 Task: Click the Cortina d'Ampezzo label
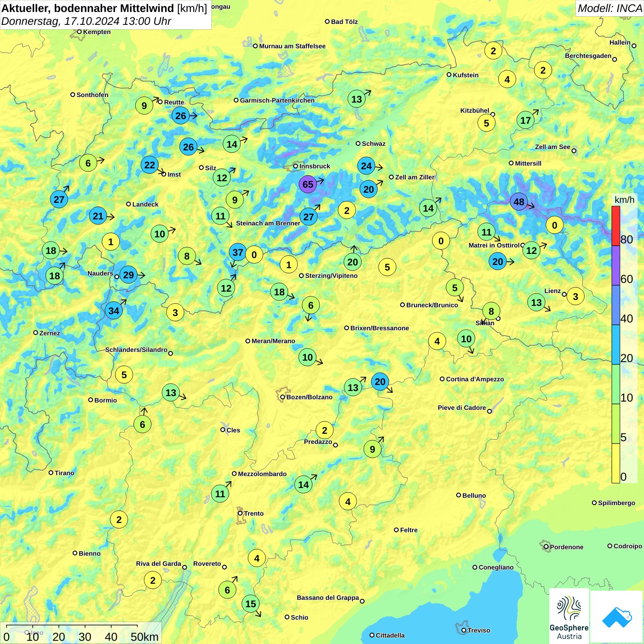pos(475,379)
